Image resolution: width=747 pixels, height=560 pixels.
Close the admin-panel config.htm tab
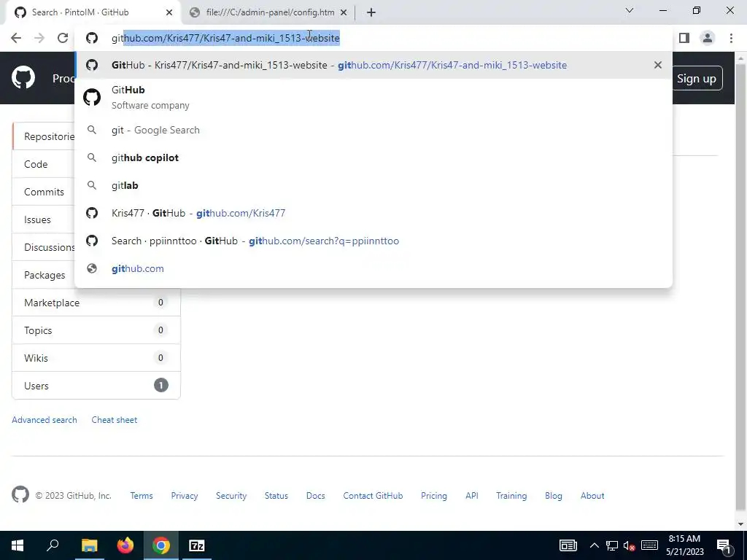coord(344,12)
